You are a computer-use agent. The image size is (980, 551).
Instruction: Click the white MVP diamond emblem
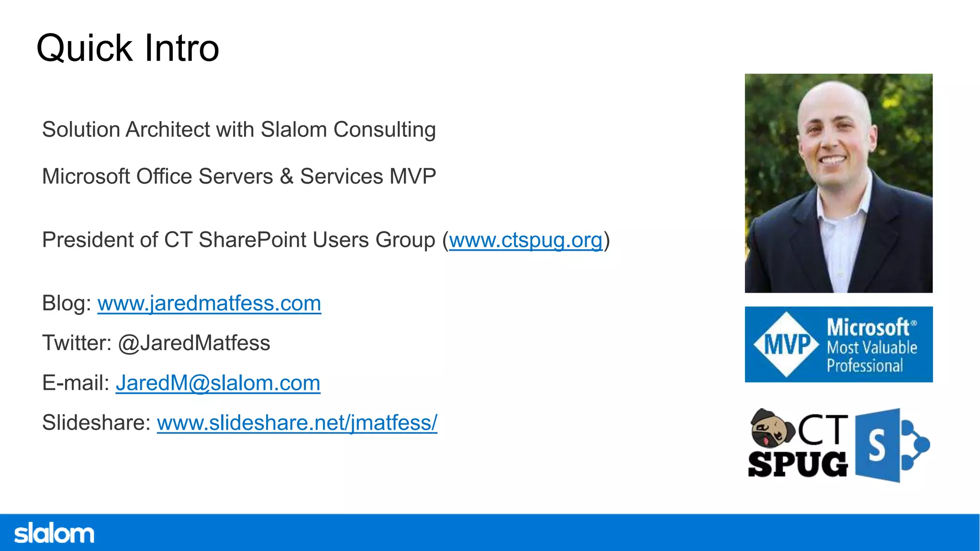pos(787,344)
